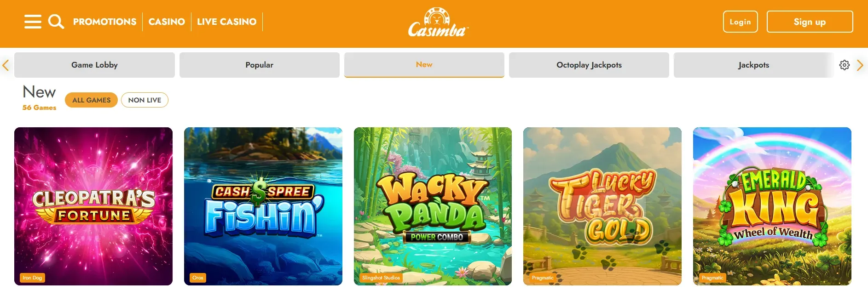Click the left category arrow

point(6,65)
